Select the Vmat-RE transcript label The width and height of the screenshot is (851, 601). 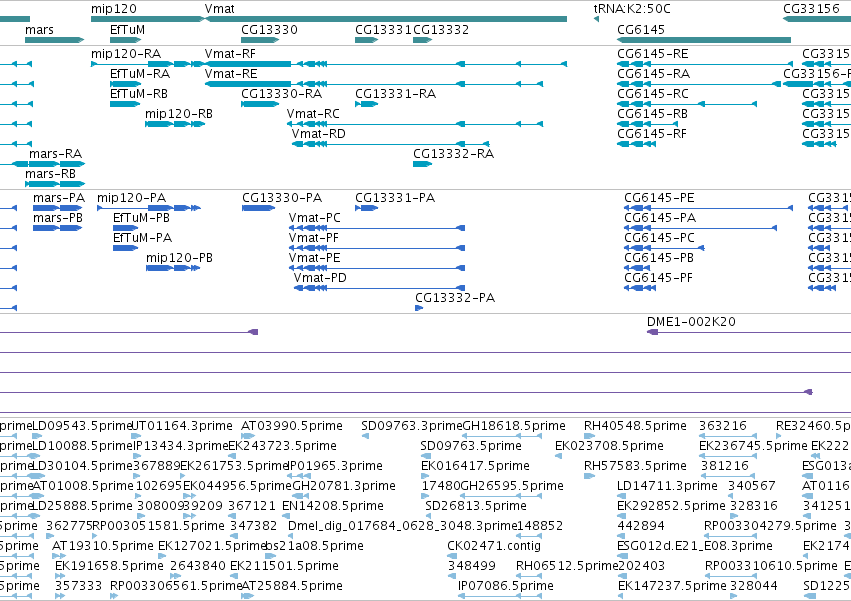[x=231, y=74]
